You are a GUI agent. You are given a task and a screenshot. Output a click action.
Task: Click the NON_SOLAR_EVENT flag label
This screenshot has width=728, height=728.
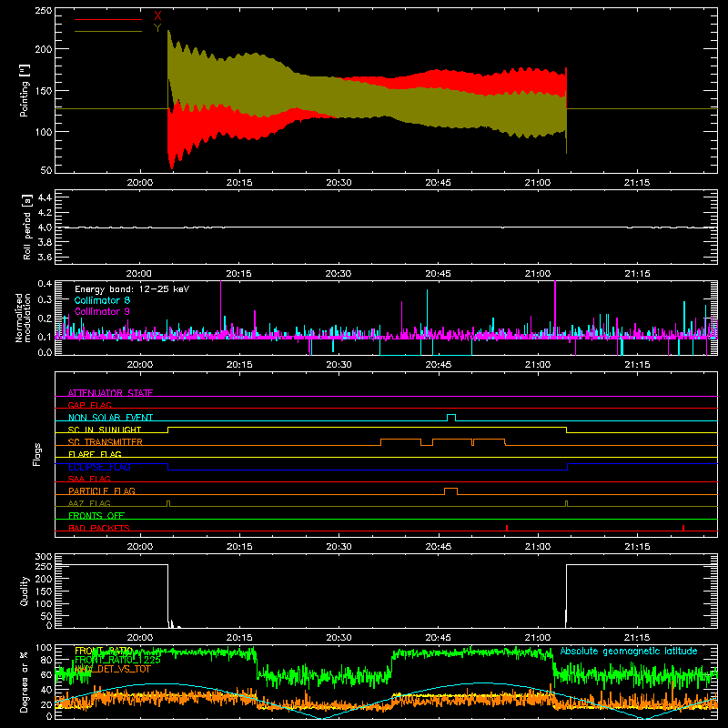[x=110, y=418]
